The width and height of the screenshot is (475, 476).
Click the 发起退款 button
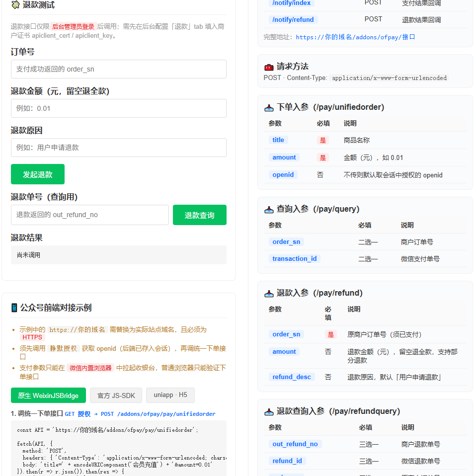pyautogui.click(x=38, y=174)
